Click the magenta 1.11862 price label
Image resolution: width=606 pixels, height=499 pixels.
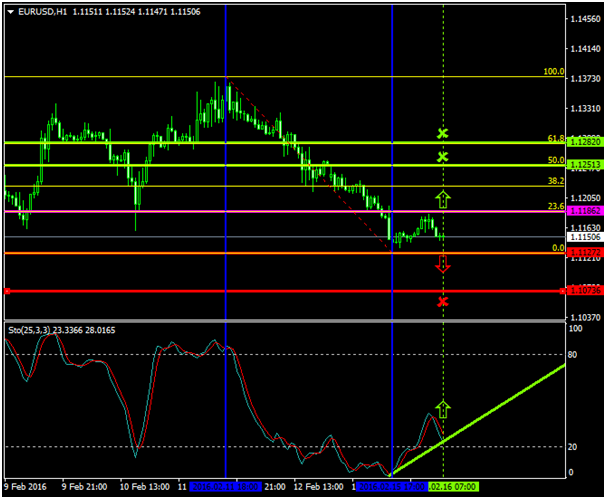coord(586,211)
